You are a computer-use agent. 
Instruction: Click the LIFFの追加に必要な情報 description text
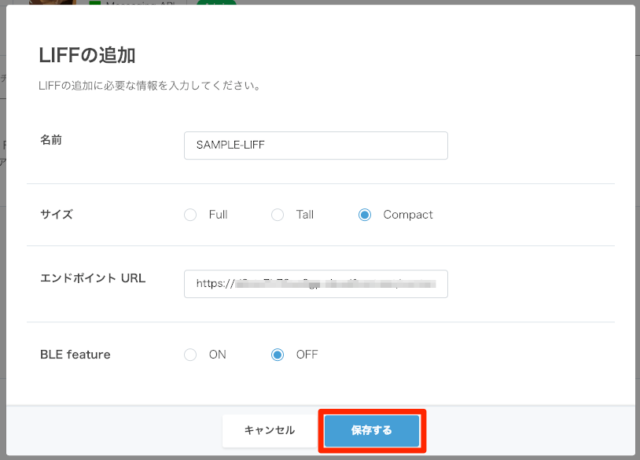click(x=149, y=86)
